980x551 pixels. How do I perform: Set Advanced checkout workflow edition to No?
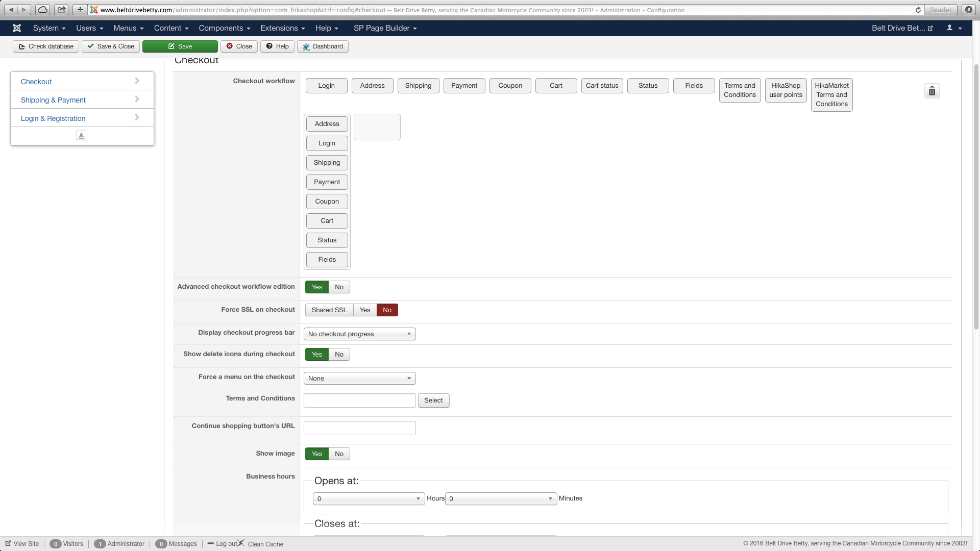[x=339, y=287]
